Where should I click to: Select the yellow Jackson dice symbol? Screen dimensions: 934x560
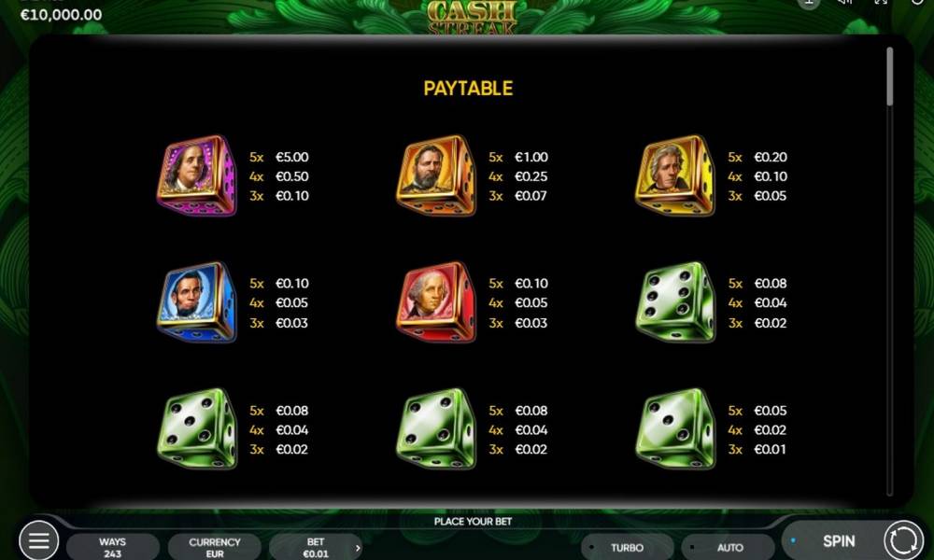tap(675, 175)
